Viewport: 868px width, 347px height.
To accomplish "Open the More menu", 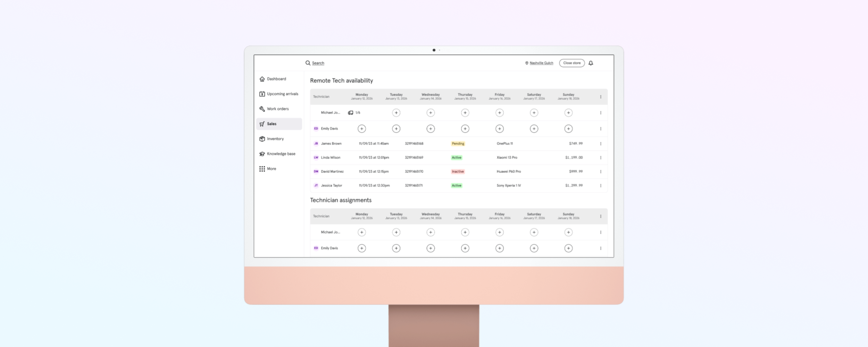I will pyautogui.click(x=268, y=169).
